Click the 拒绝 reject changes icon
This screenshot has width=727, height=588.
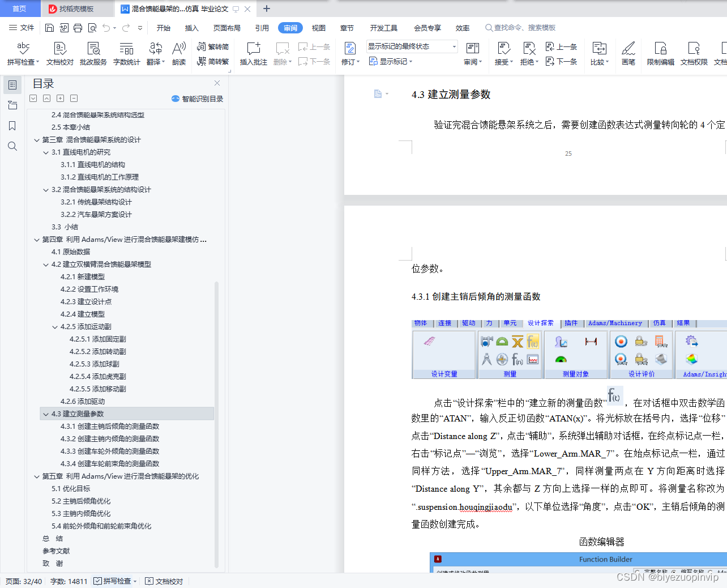click(529, 54)
